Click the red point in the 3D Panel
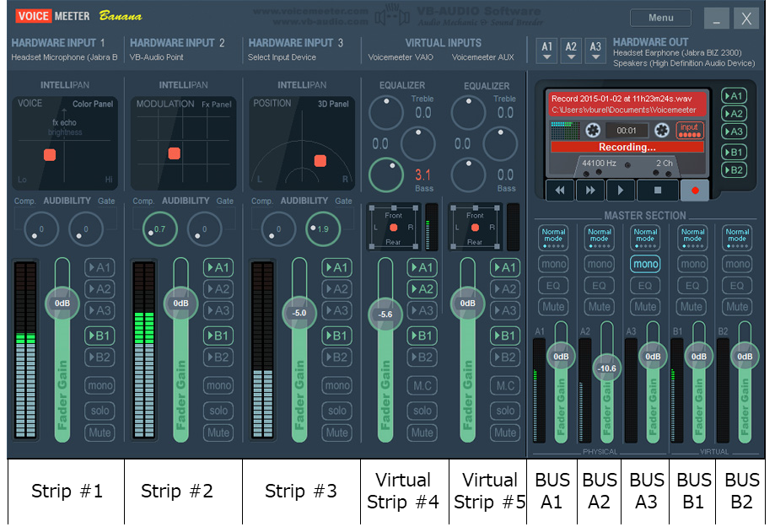The image size is (775, 532). coord(320,160)
